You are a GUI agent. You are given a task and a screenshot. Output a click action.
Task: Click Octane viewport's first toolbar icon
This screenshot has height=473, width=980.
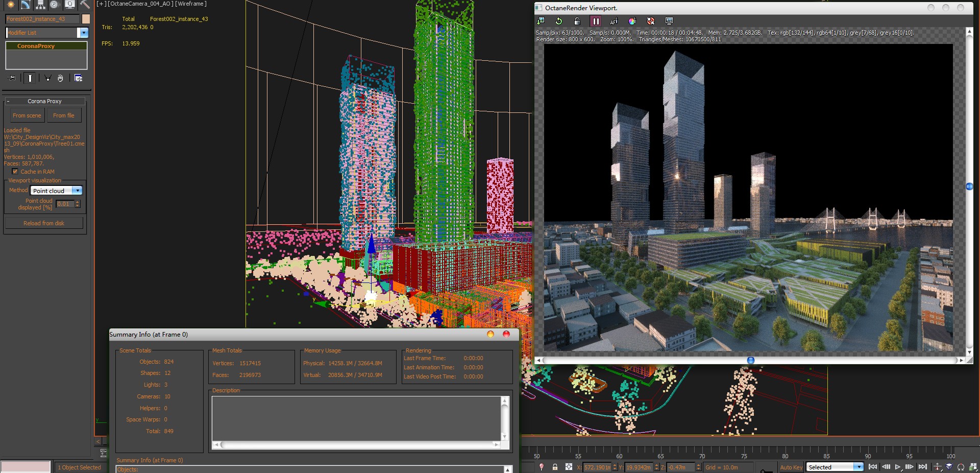click(541, 21)
